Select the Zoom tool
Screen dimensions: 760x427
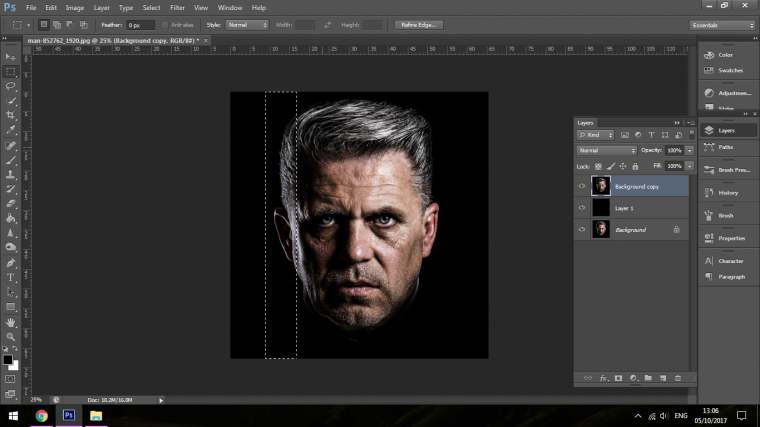tap(10, 336)
